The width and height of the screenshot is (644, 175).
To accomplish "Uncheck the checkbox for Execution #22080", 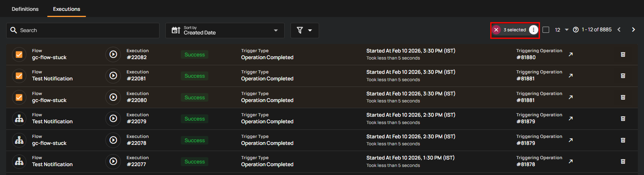I will click(19, 97).
